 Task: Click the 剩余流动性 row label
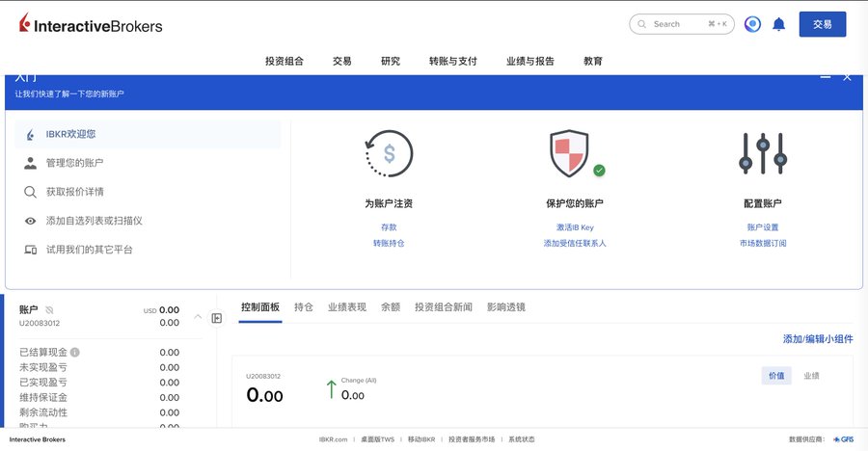(x=43, y=412)
